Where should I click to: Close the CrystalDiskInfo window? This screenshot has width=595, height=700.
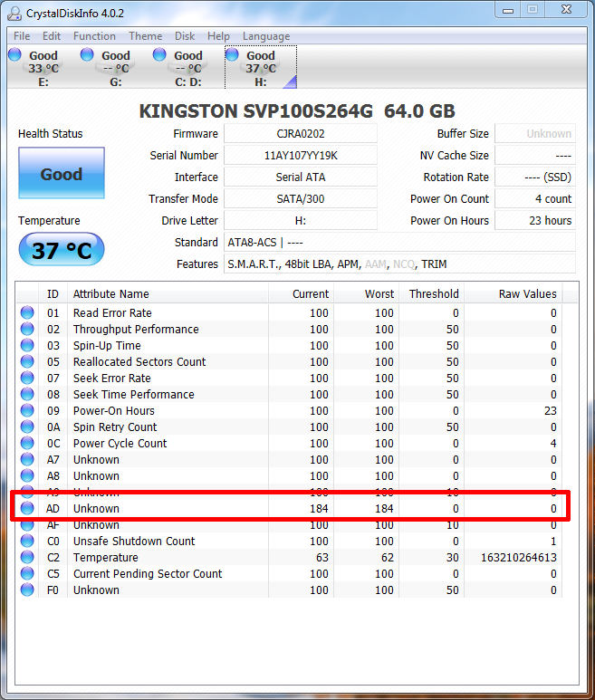pyautogui.click(x=566, y=10)
